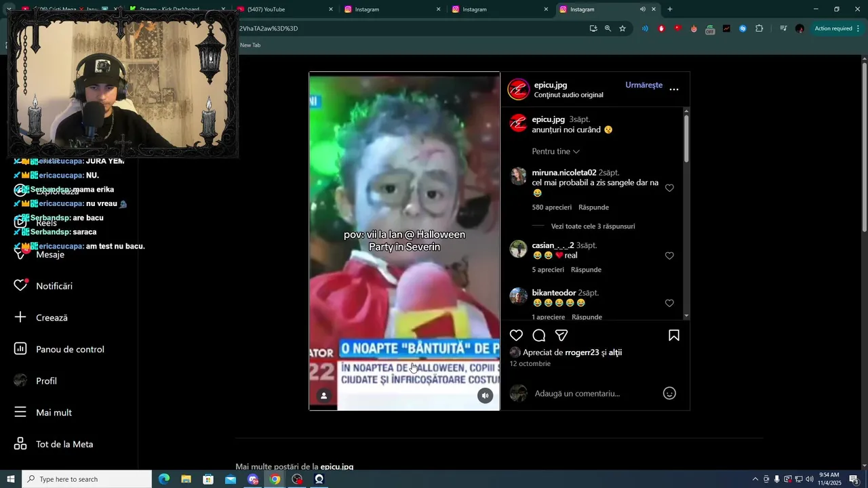Open a new browser tab
The image size is (868, 488).
pos(670,9)
